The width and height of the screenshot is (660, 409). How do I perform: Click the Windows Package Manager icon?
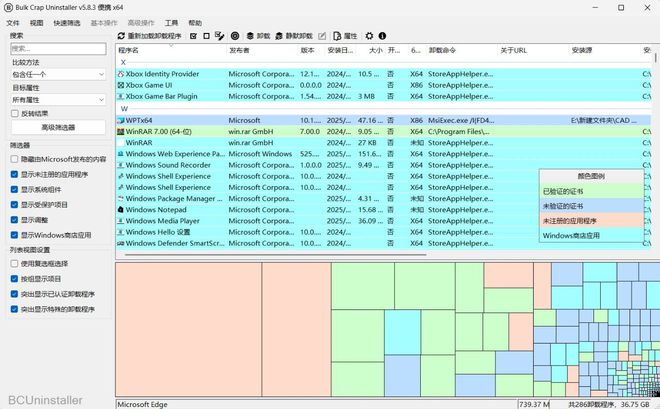tap(121, 199)
